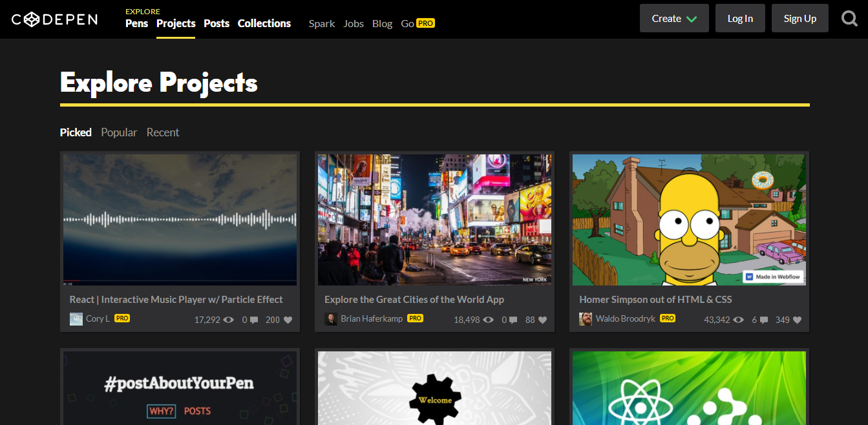Click Brian Haferkamp avatar image

(331, 319)
